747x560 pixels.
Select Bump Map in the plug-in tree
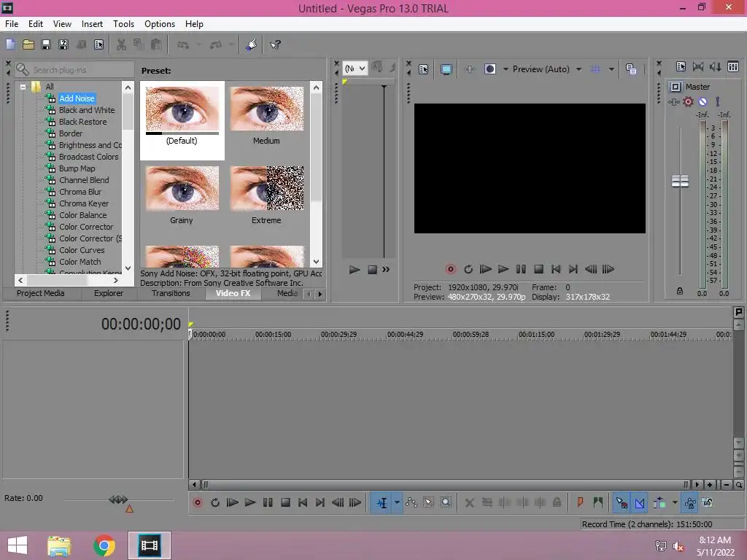click(x=77, y=168)
